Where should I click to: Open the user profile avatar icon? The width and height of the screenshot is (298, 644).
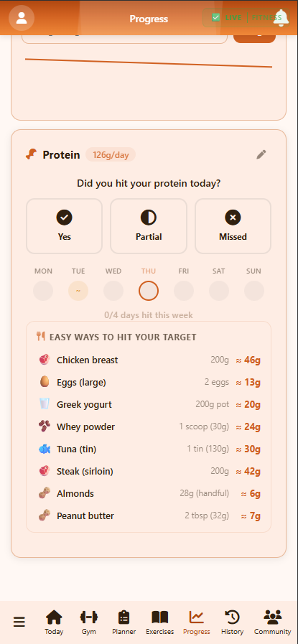22,18
